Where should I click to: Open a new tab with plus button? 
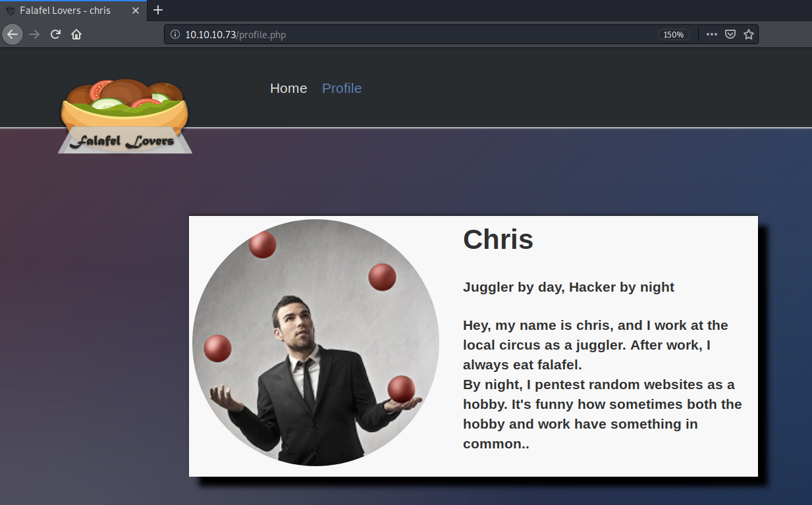(x=158, y=10)
